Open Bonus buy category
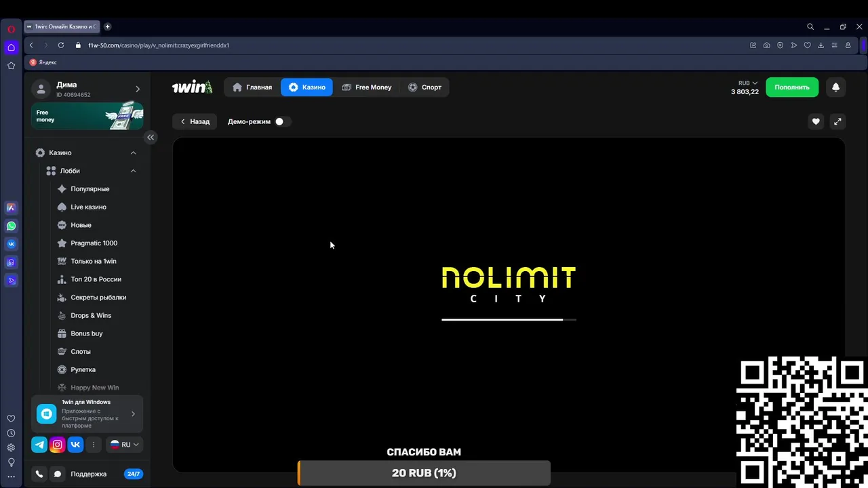Image resolution: width=868 pixels, height=488 pixels. (x=87, y=333)
